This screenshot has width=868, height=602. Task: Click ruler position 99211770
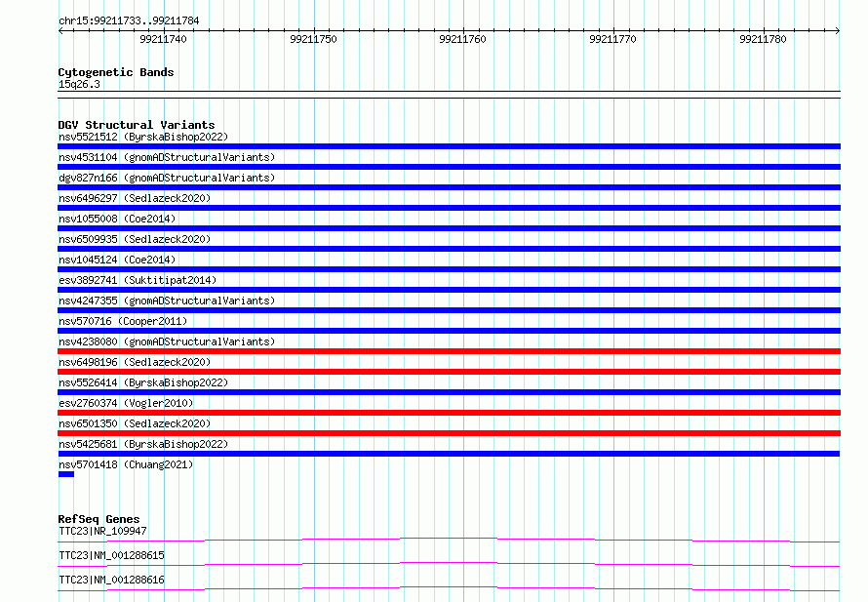click(612, 39)
